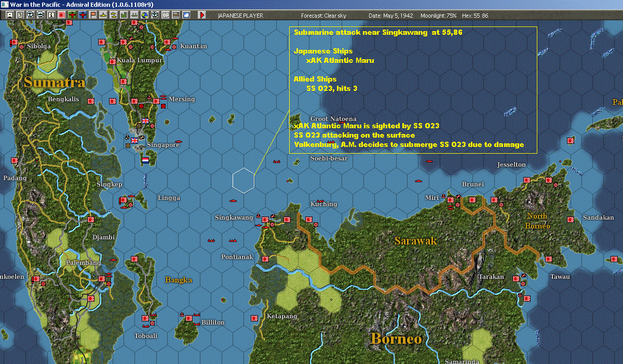
Task: Click the Forecast: Clear sky status text
Action: (x=323, y=16)
